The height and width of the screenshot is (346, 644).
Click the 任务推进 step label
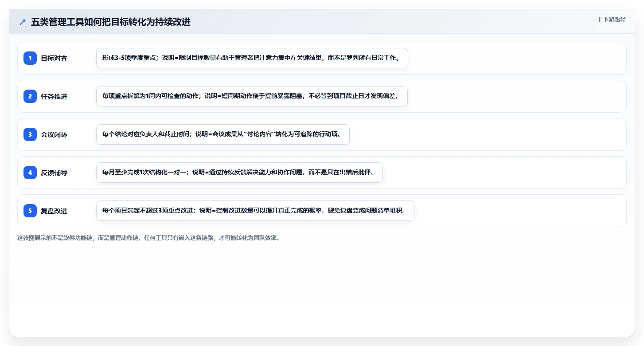tap(54, 96)
